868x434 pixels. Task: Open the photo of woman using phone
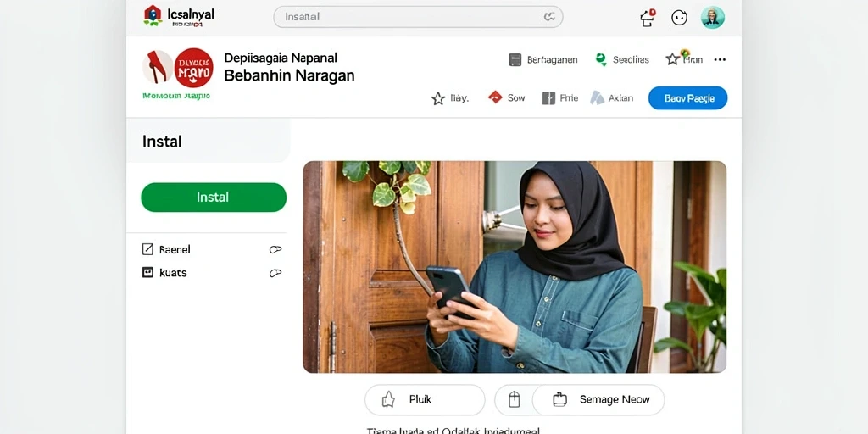coord(515,267)
